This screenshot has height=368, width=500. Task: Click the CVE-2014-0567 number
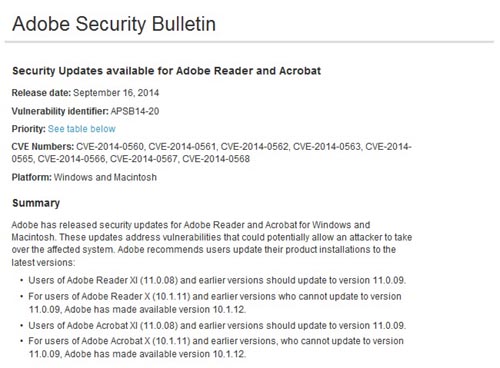[x=144, y=159]
